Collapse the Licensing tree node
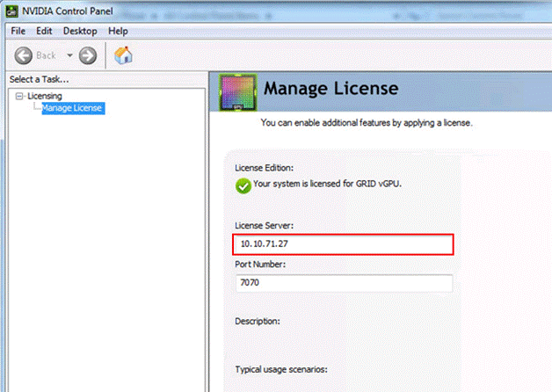 [x=19, y=96]
